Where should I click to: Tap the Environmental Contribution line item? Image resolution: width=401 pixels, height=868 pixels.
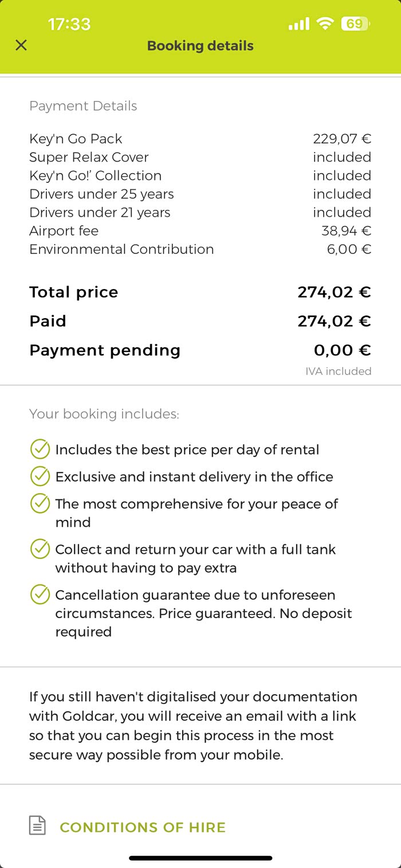(x=121, y=249)
